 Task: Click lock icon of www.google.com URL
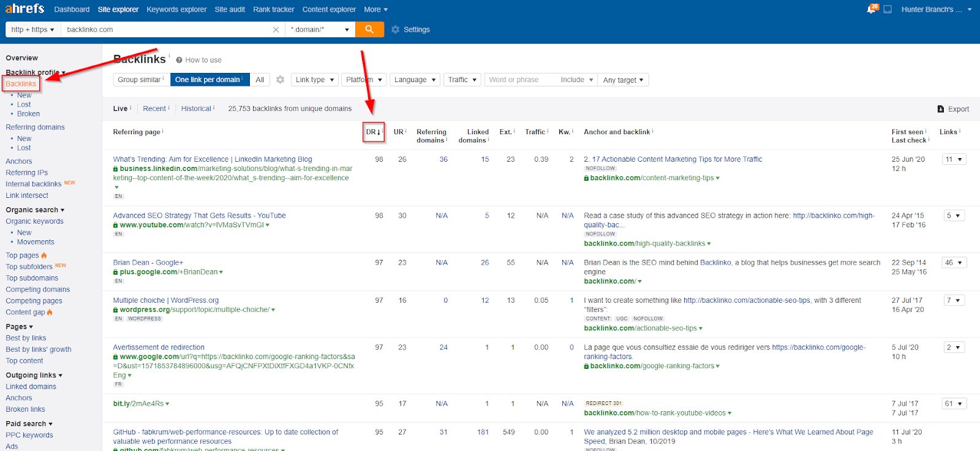point(116,357)
